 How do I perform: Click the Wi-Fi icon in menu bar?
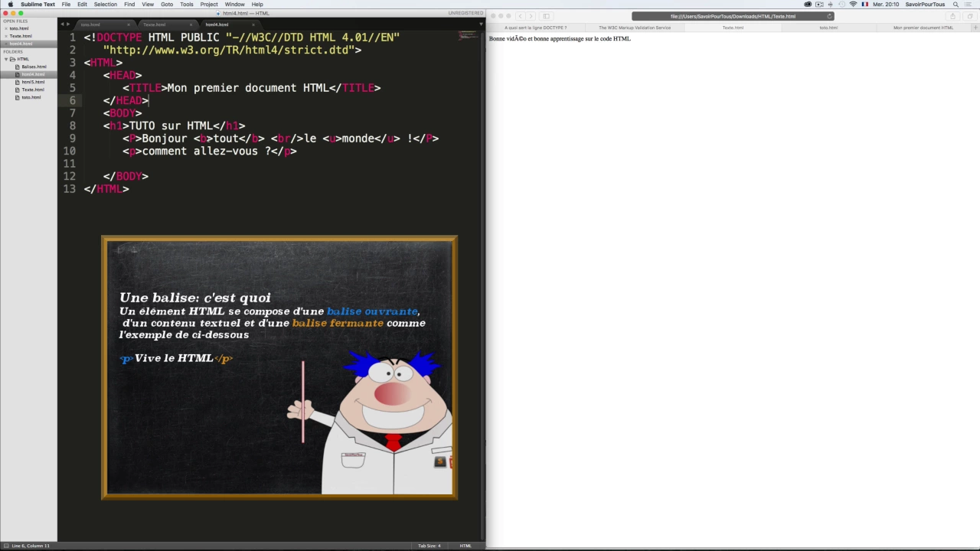(x=853, y=5)
